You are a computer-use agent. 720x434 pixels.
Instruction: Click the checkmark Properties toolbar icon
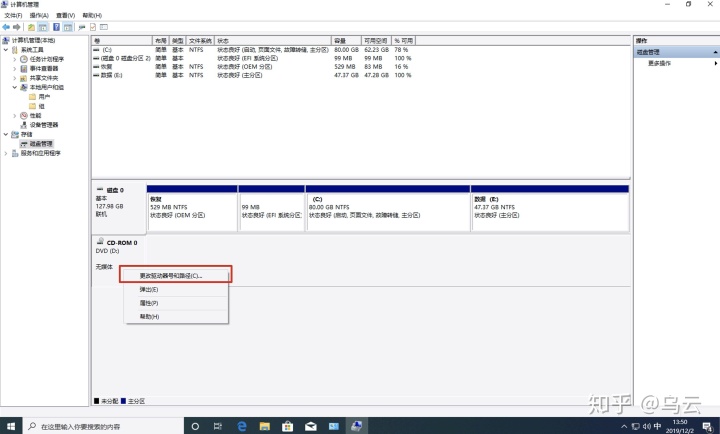click(93, 27)
